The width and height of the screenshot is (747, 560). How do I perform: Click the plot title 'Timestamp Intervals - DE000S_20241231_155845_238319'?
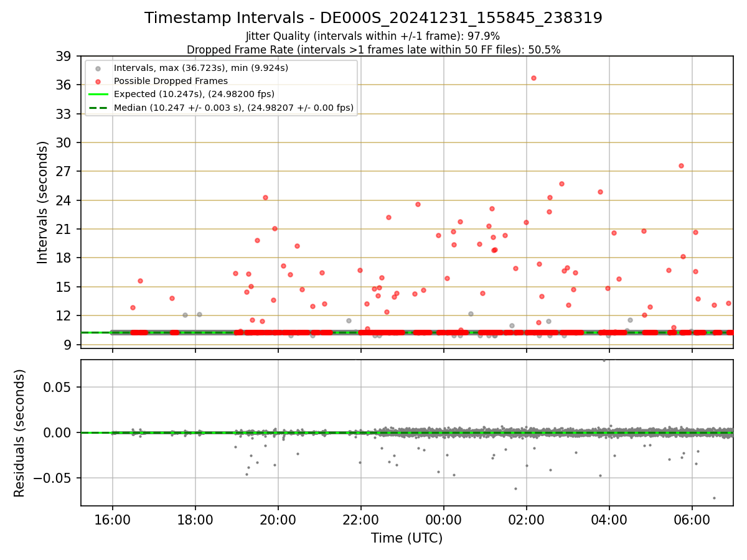coord(374,18)
